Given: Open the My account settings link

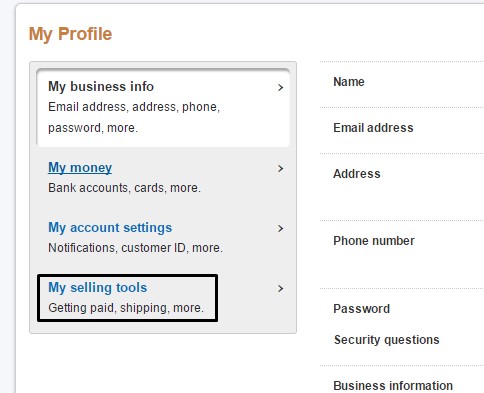Looking at the screenshot, I should click(110, 228).
